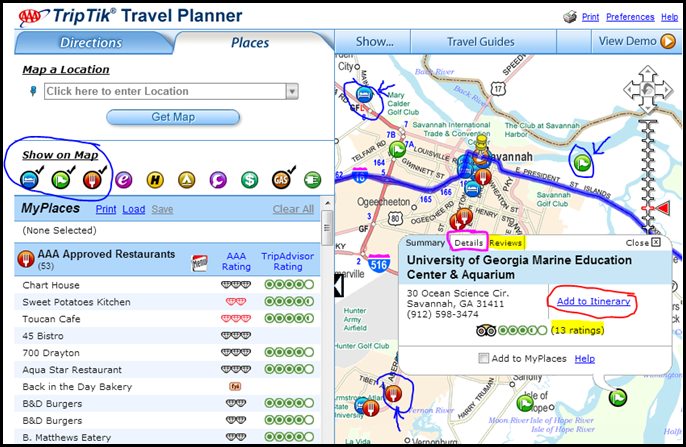This screenshot has width=686, height=447.
Task: Click the Print link at top right
Action: click(x=590, y=17)
